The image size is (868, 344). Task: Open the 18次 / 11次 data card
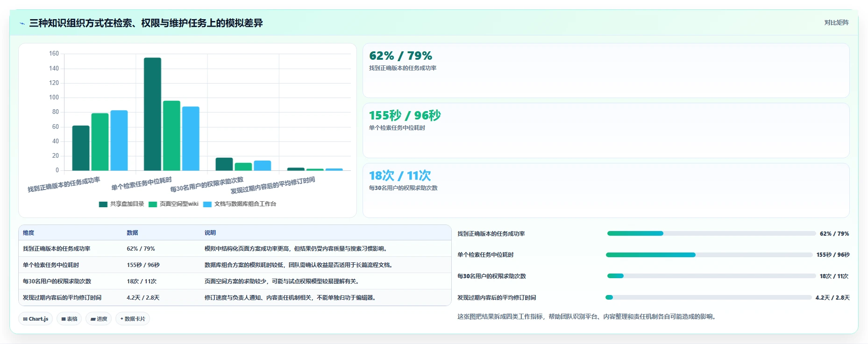606,190
